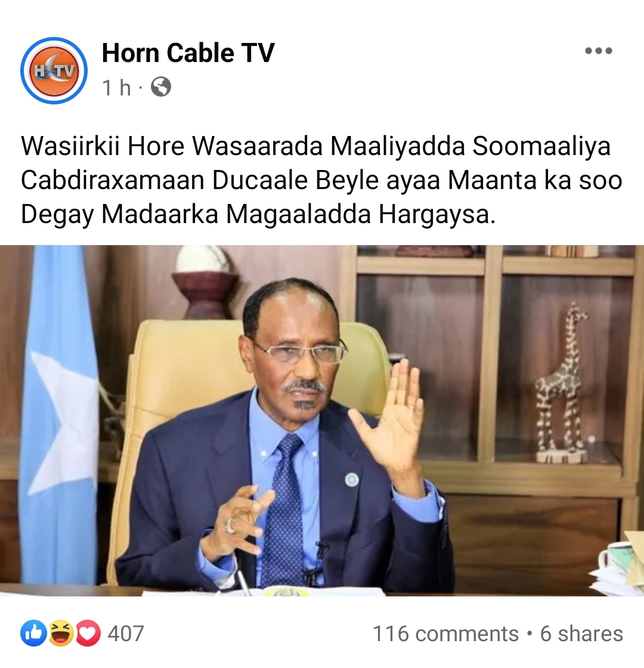Click the HCTV logo text in the avatar

coord(54,71)
